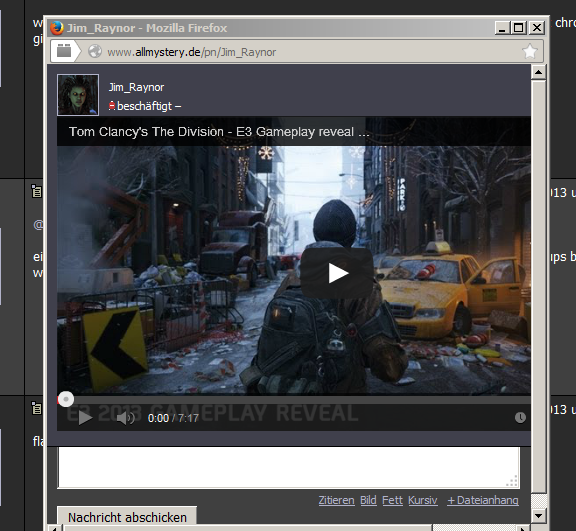Click the Fett formatting link

(x=392, y=500)
